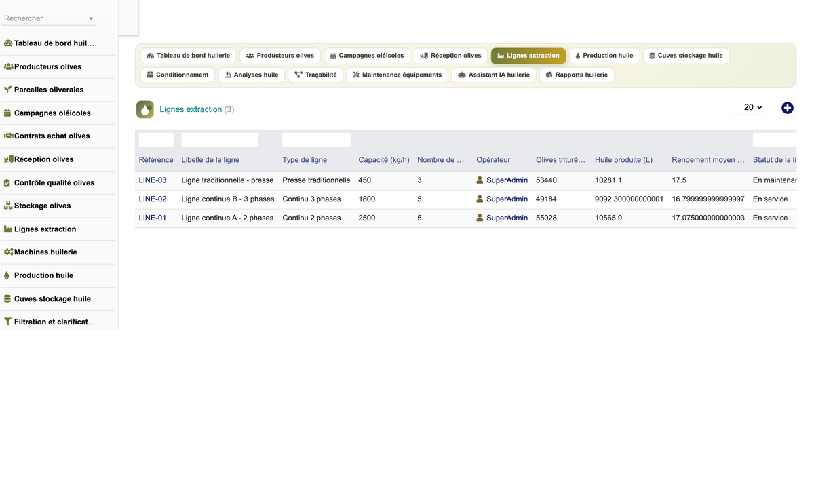Click the Statut de la ligne filter field
The image size is (814, 504).
pos(775,140)
